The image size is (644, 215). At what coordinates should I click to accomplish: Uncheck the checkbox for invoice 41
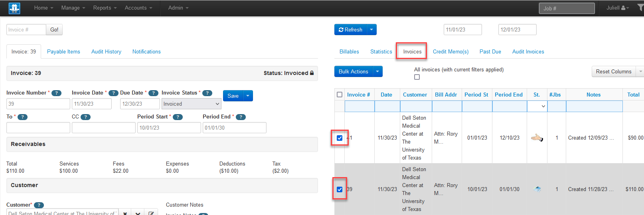(x=340, y=138)
